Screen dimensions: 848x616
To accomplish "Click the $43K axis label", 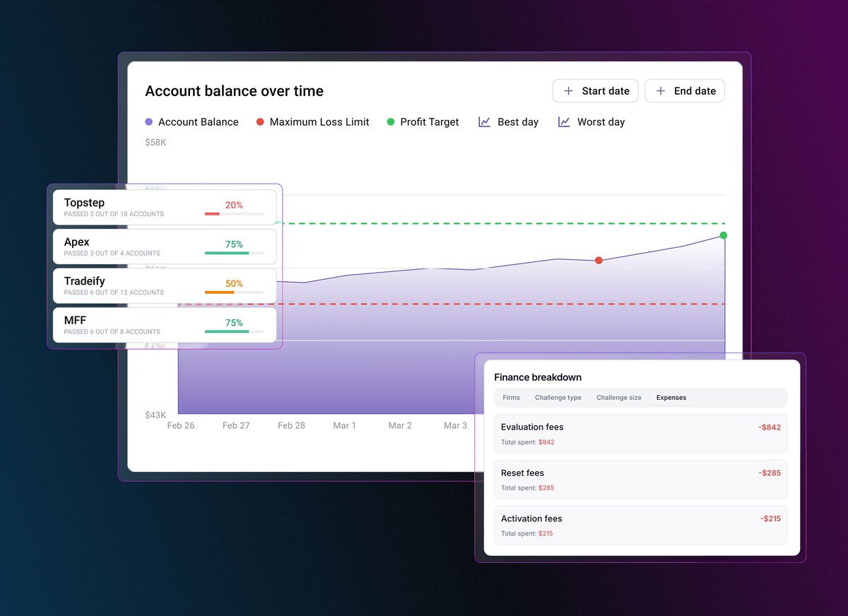I will coord(155,415).
